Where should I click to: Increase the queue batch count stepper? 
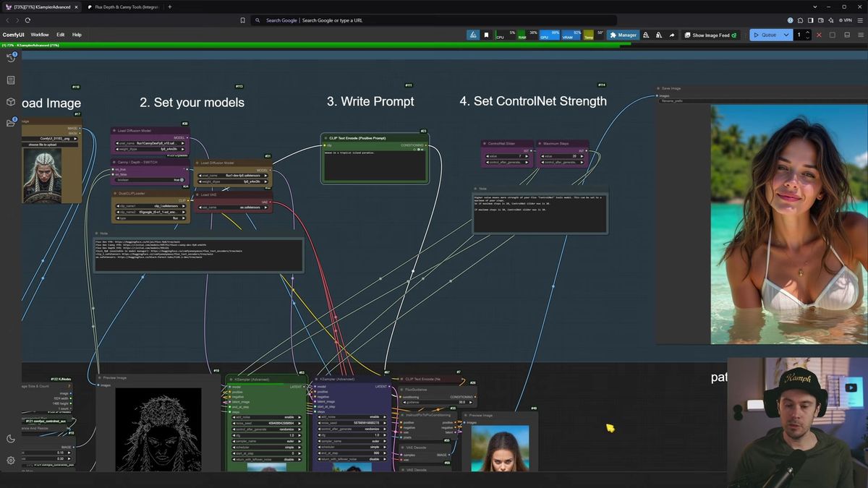808,32
